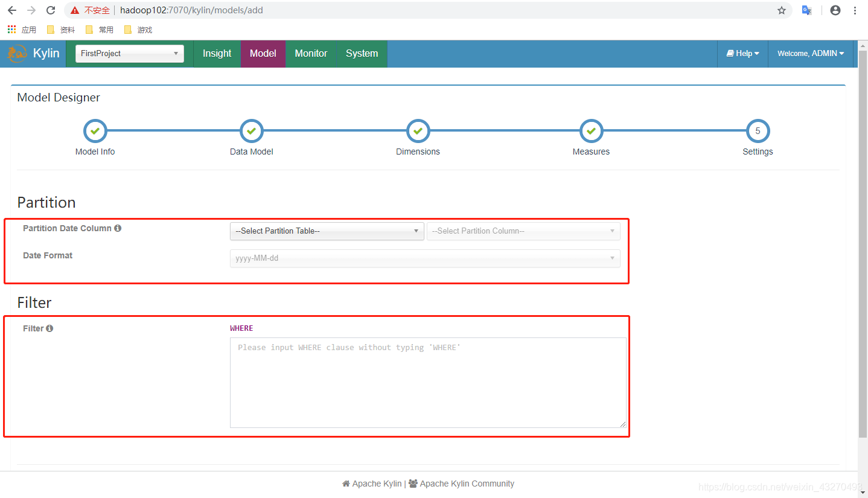
Task: Click the Data Model step label
Action: [x=252, y=152]
